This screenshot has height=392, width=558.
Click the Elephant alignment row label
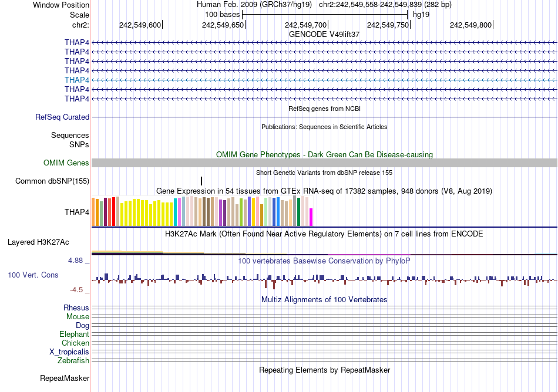click(74, 334)
